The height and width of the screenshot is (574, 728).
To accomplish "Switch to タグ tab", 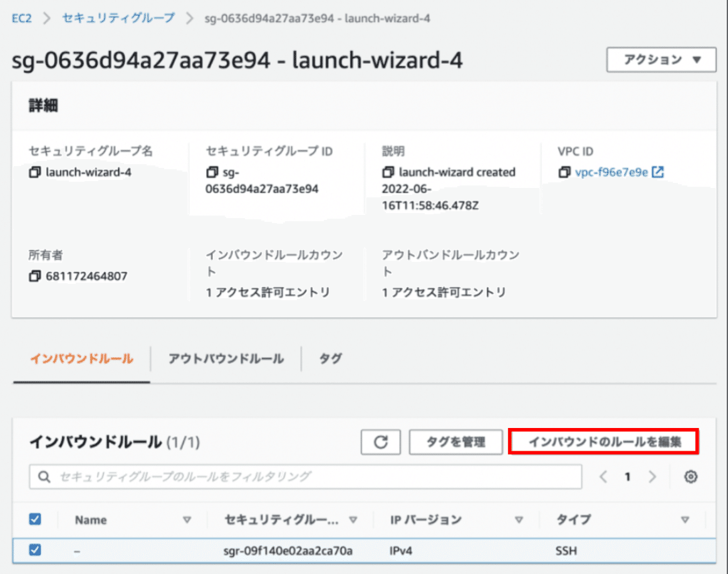I will tap(330, 358).
